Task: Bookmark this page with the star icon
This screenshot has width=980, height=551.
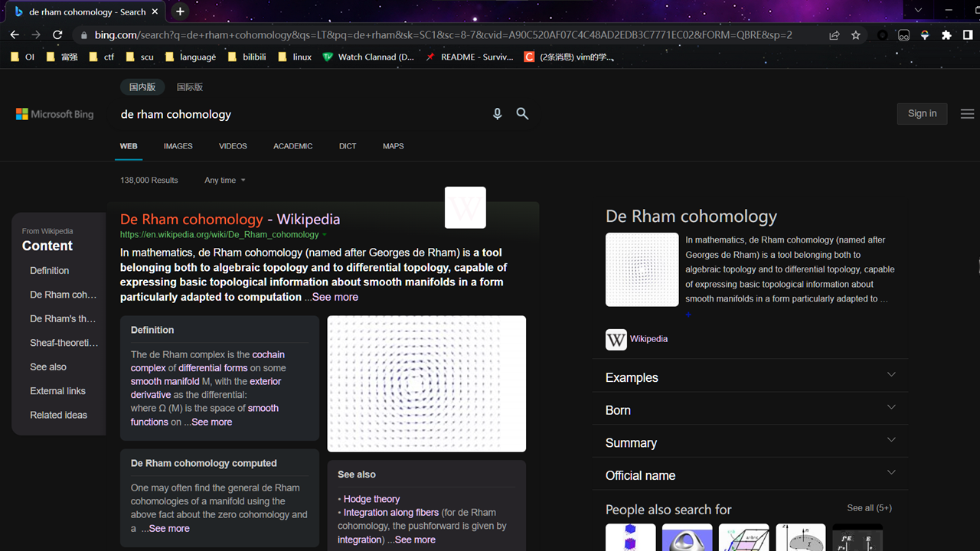Action: 856,34
